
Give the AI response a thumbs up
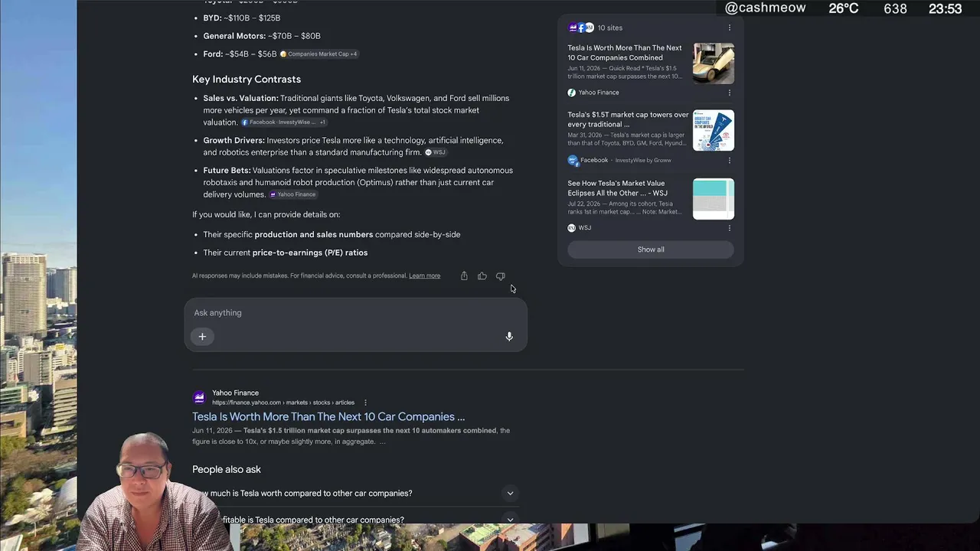click(482, 276)
